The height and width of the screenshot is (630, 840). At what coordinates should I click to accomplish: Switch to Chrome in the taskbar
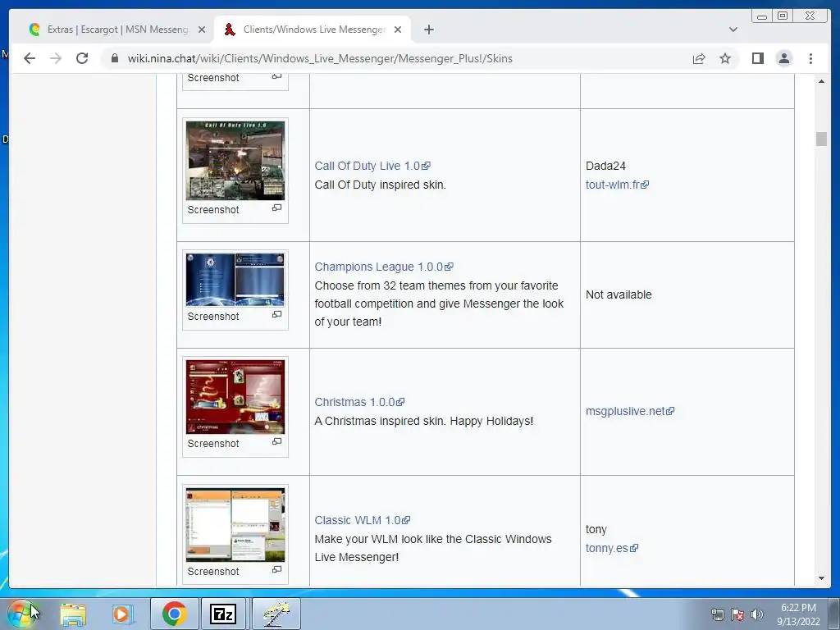pyautogui.click(x=174, y=614)
